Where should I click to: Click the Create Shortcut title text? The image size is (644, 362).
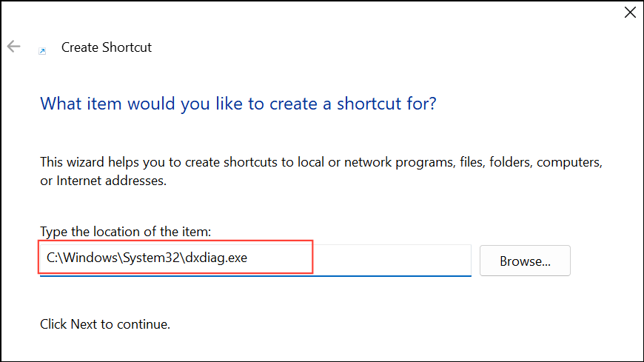(x=107, y=47)
